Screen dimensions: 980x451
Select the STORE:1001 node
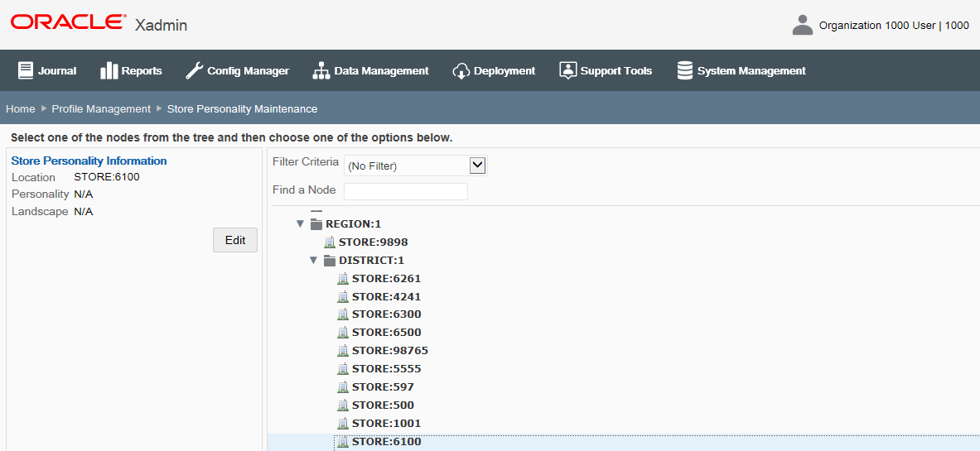click(x=386, y=423)
